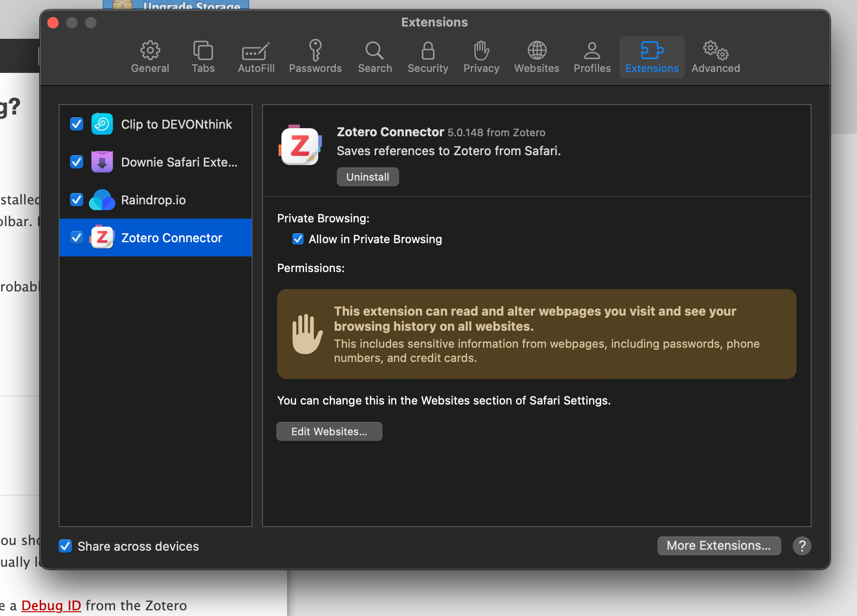Image resolution: width=857 pixels, height=616 pixels.
Task: Open the Security pane
Action: pos(428,57)
